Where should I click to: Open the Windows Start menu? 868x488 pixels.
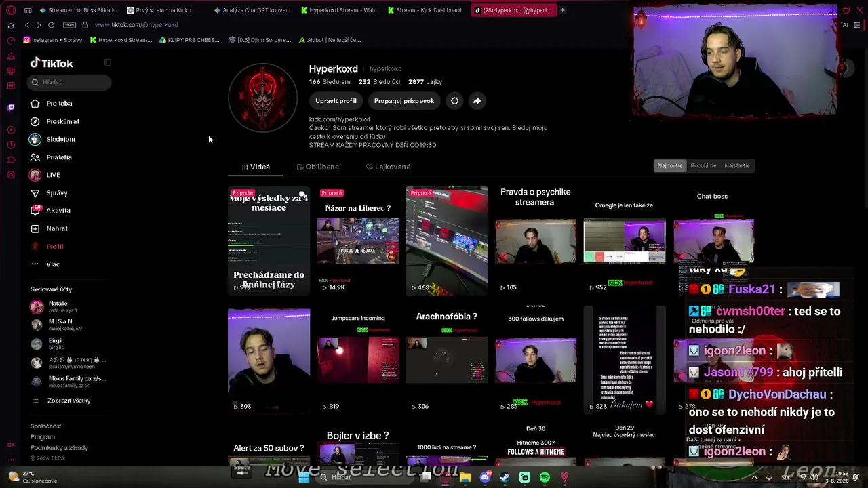pyautogui.click(x=303, y=477)
